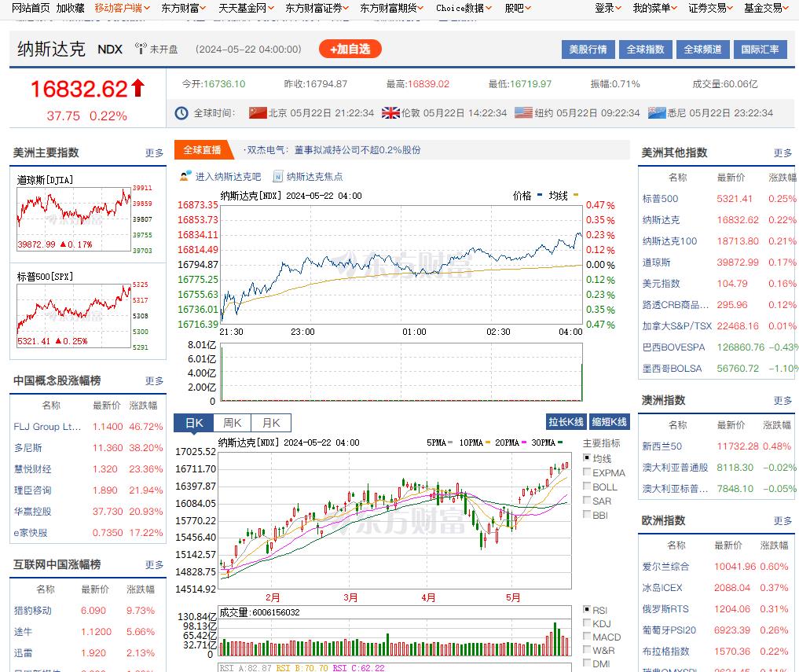Click the 缩短K线 shrink button
This screenshot has width=799, height=672.
pyautogui.click(x=609, y=421)
